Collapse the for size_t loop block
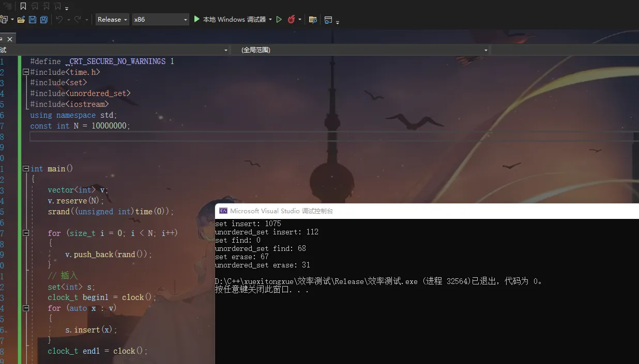The width and height of the screenshot is (639, 364). (26, 233)
